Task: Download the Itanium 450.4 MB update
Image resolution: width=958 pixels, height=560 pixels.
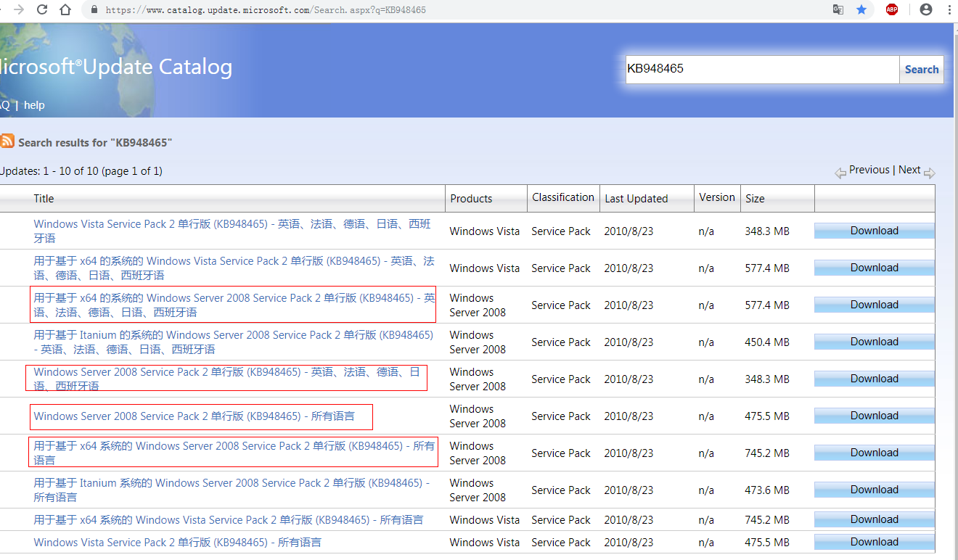Action: (x=875, y=342)
